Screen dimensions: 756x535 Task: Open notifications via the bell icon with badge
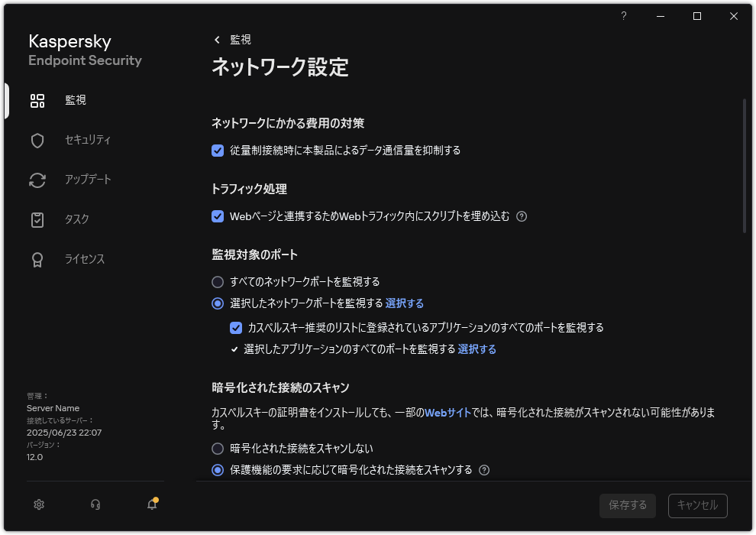click(x=151, y=504)
